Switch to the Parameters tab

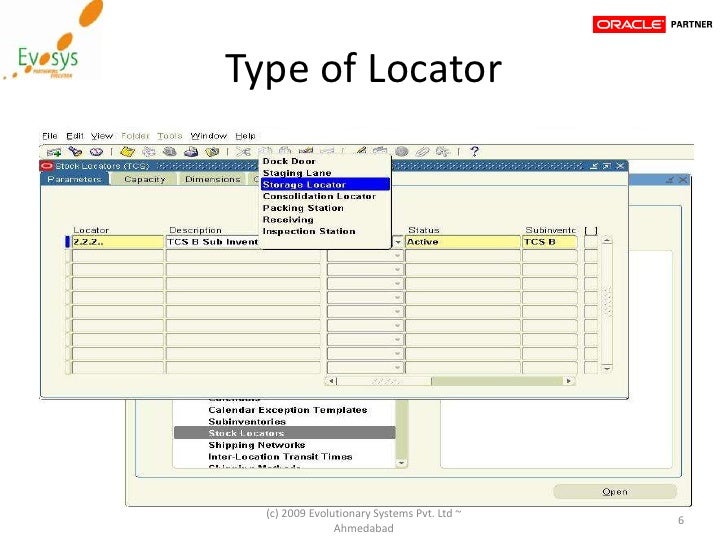tap(74, 179)
